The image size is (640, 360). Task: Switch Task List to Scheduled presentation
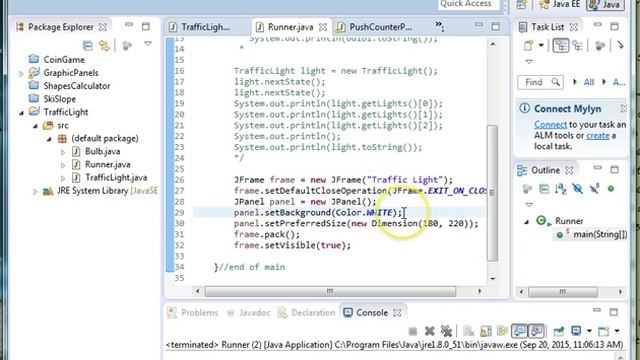pyautogui.click(x=577, y=45)
